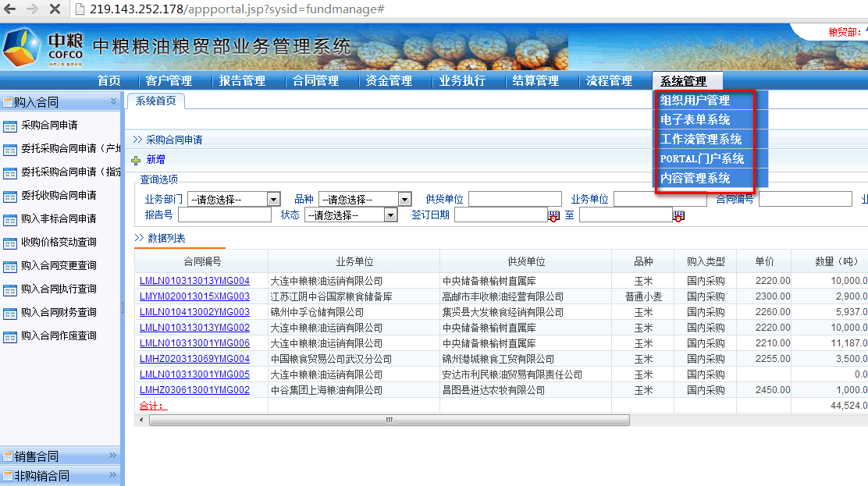This screenshot has width=868, height=486.
Task: Open the 业务执行 menu
Action: 462,81
